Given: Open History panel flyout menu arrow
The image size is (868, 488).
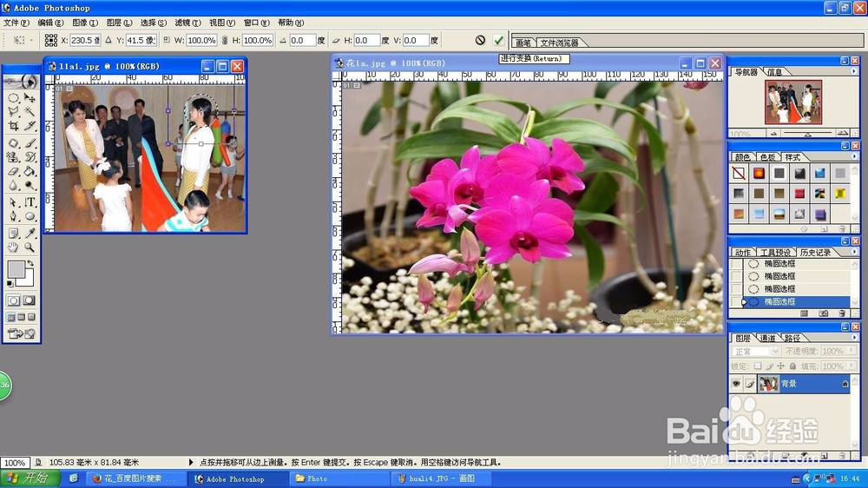Looking at the screenshot, I should click(x=853, y=252).
